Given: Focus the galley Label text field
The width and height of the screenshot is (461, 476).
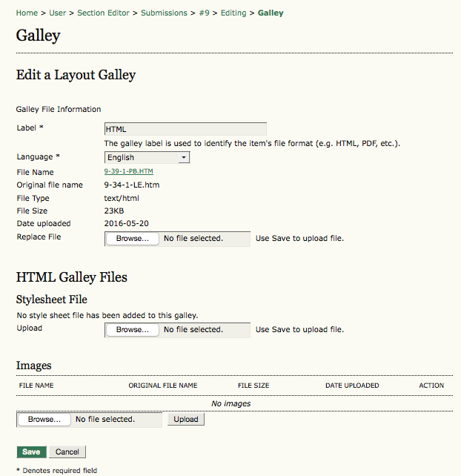Looking at the screenshot, I should [x=185, y=129].
